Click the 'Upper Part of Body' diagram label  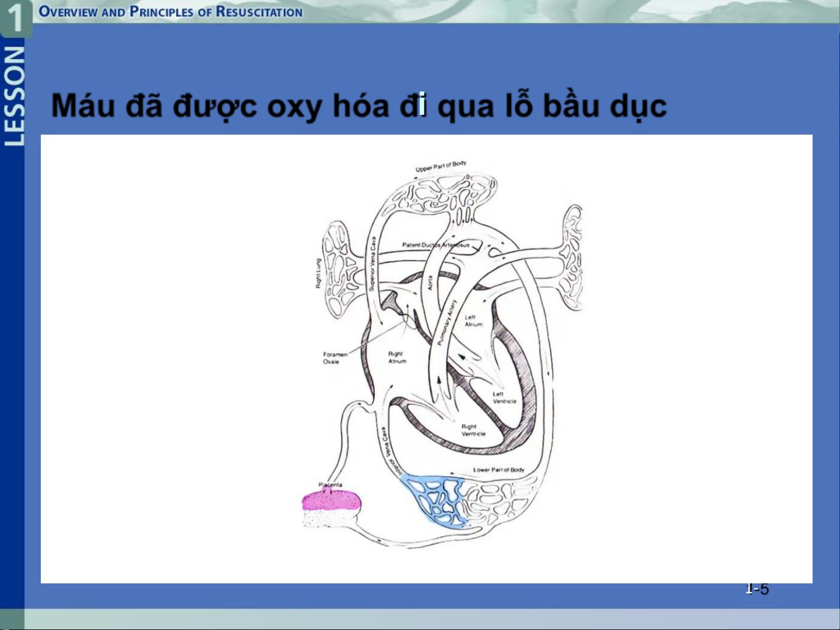click(441, 166)
